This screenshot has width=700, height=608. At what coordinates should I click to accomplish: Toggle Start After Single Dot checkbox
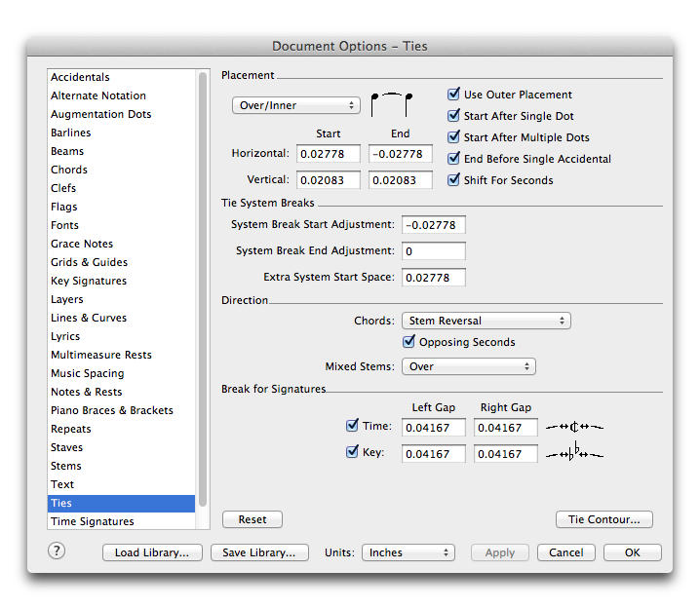[453, 116]
